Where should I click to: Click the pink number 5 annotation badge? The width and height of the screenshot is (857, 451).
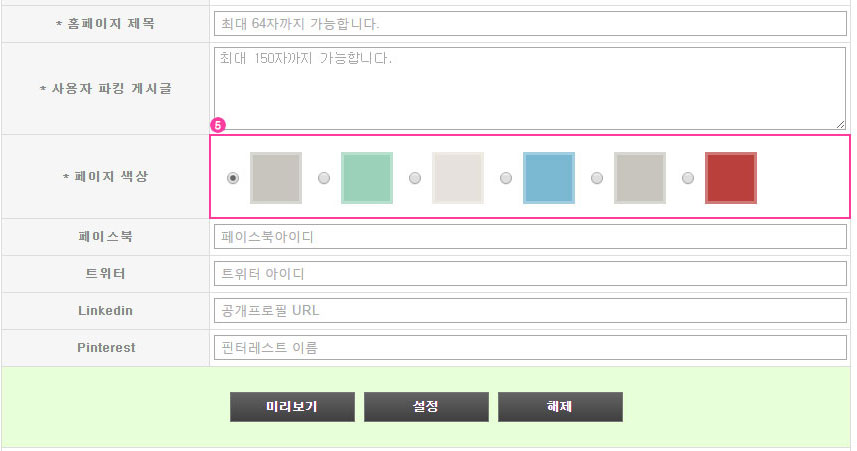[219, 126]
